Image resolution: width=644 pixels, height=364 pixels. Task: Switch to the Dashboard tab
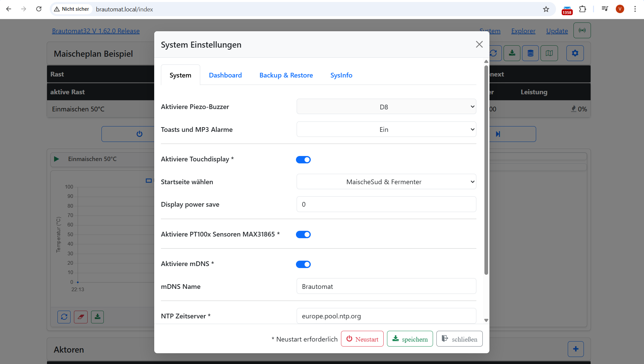[x=225, y=75]
